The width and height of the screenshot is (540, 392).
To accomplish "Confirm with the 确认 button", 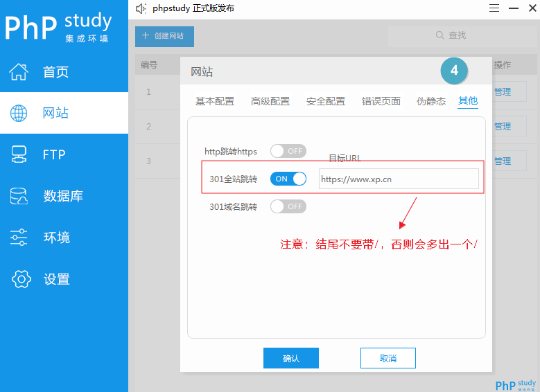I will coord(291,358).
